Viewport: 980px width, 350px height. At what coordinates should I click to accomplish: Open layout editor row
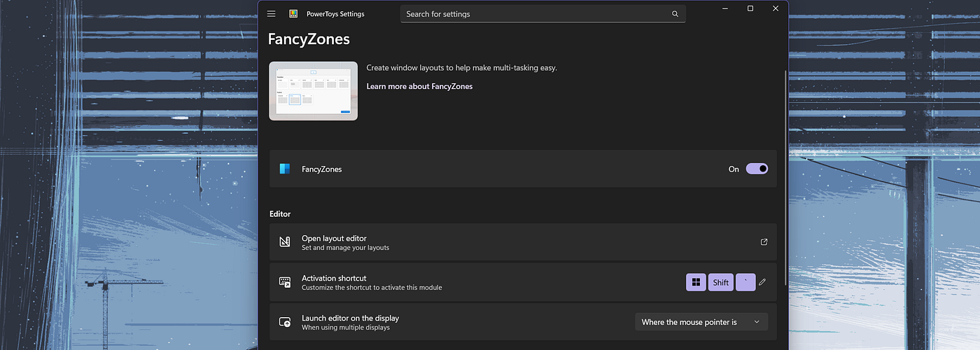coord(523,242)
